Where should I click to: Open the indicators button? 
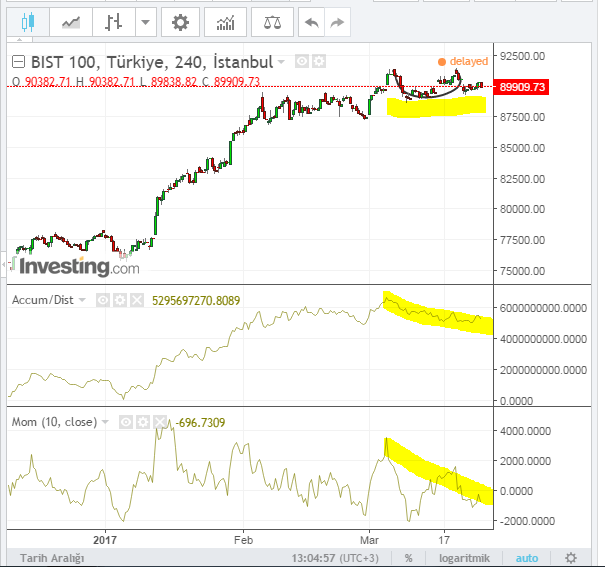pos(225,23)
